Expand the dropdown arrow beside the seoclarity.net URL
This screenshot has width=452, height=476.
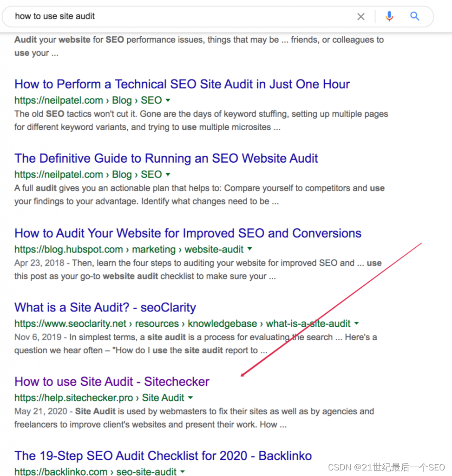coord(356,324)
